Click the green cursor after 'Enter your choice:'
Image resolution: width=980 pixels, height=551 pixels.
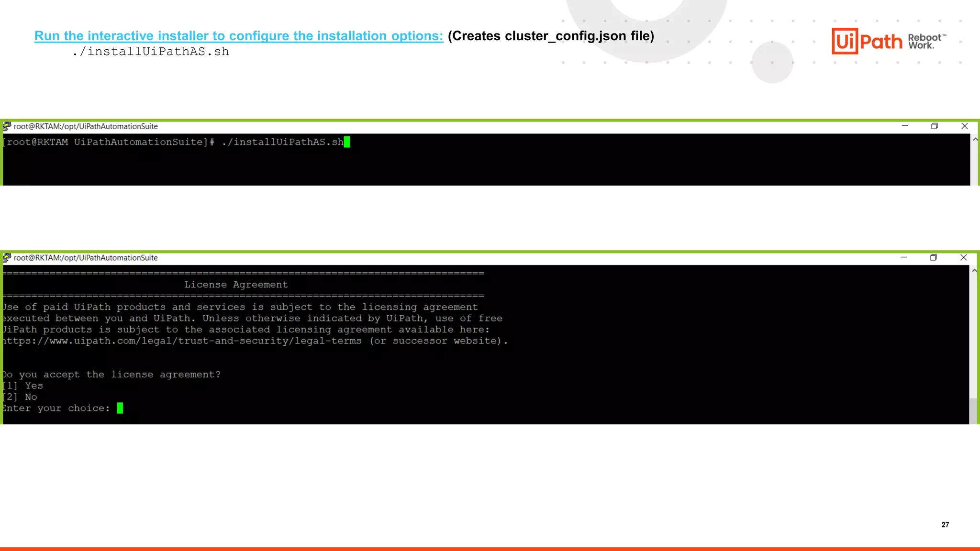pyautogui.click(x=120, y=408)
